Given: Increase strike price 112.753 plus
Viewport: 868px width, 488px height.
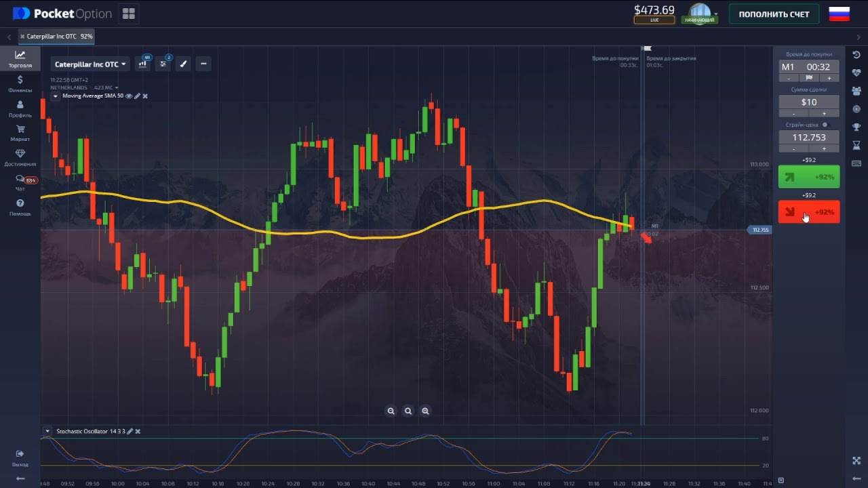Looking at the screenshot, I should coord(825,148).
